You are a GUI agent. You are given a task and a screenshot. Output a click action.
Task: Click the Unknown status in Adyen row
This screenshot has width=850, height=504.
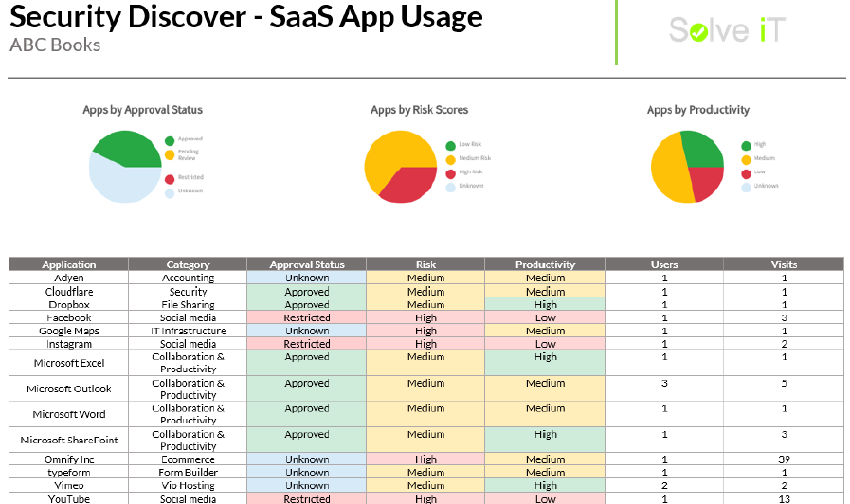coord(307,278)
